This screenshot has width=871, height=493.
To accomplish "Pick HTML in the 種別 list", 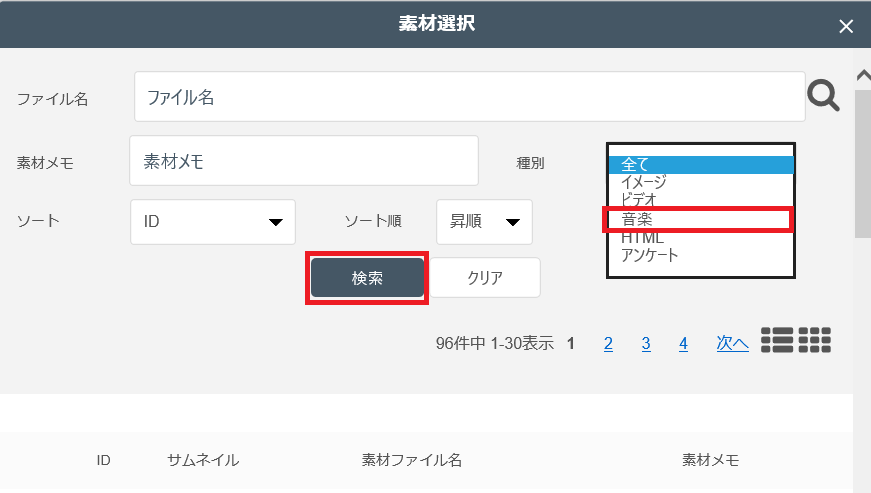I will tap(700, 237).
